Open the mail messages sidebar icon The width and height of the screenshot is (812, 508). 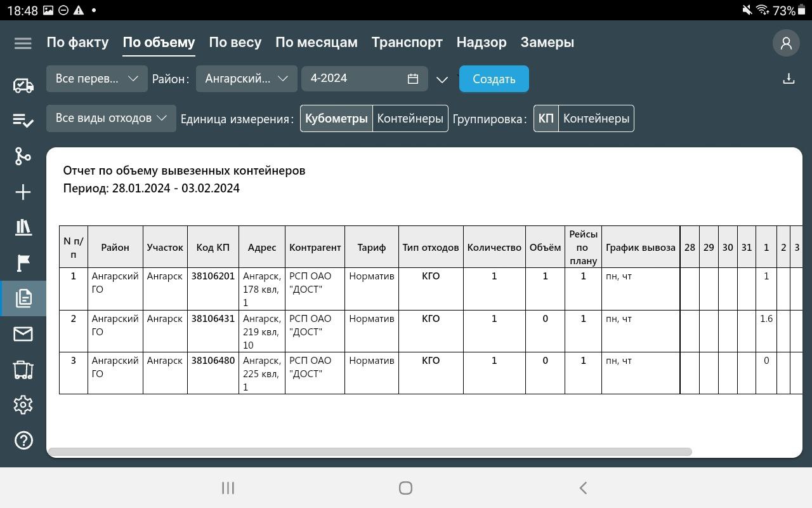(23, 334)
